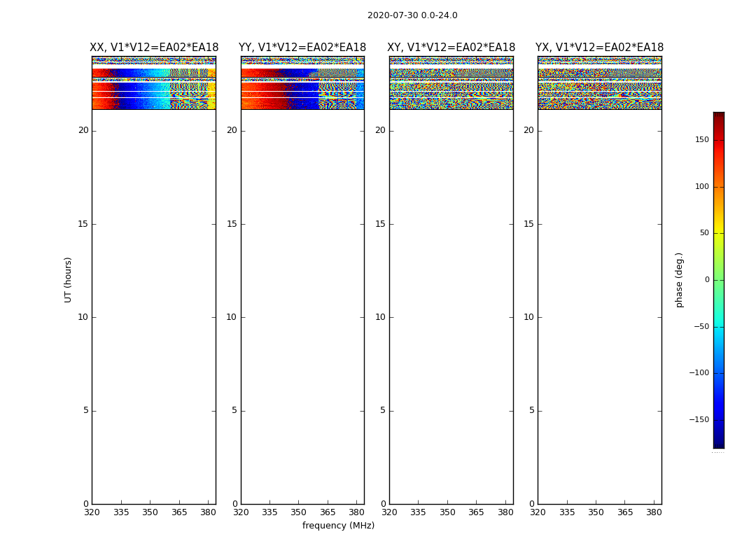This screenshot has width=735, height=560.
Task: Select the YY panel title
Action: click(x=302, y=48)
